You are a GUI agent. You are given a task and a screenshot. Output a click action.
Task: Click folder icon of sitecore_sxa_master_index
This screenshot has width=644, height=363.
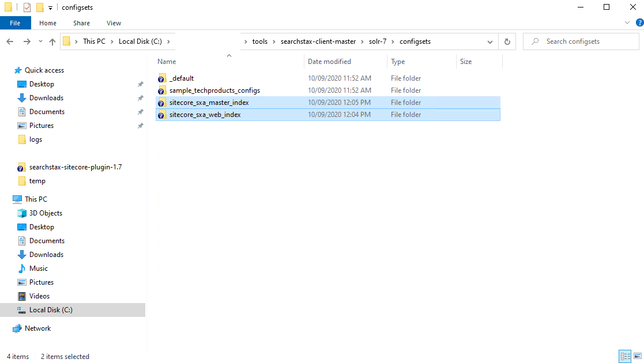(x=162, y=102)
